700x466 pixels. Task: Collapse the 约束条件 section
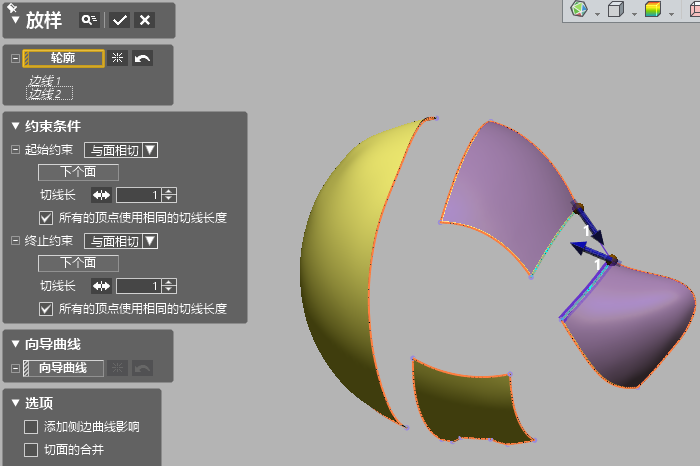(x=16, y=126)
